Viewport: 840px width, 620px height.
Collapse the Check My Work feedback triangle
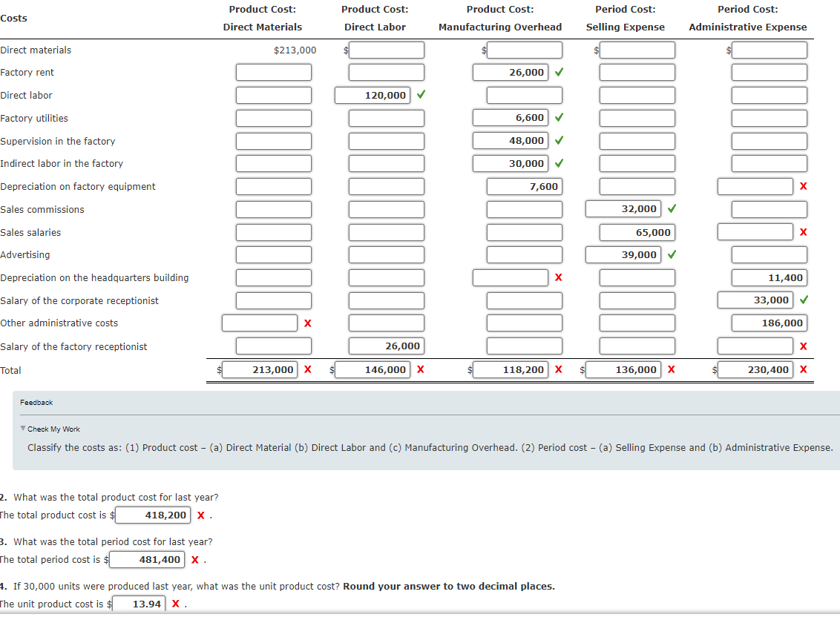pos(22,429)
